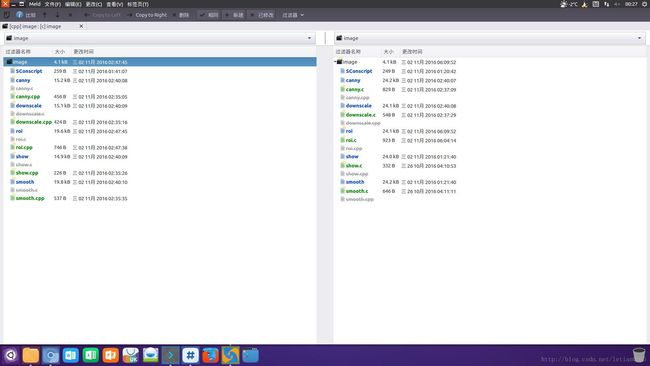650x366 pixels.
Task: Open the hash symbol app in dock
Action: tap(190, 355)
